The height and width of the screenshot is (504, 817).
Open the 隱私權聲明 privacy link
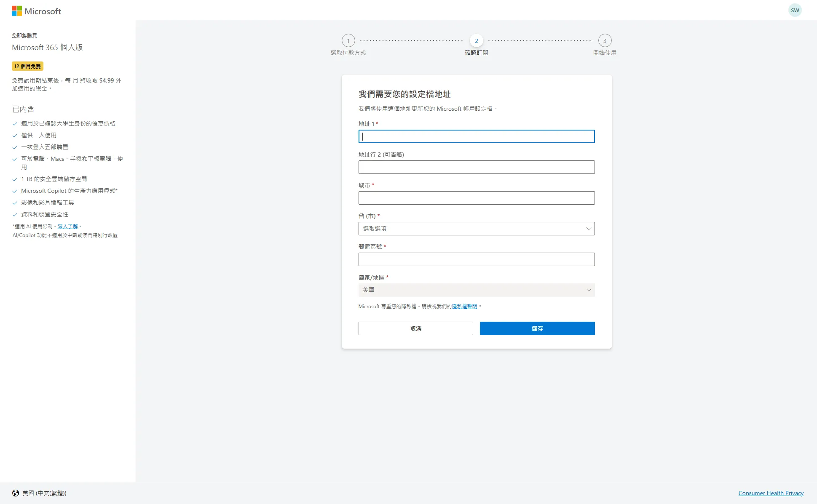coord(464,307)
